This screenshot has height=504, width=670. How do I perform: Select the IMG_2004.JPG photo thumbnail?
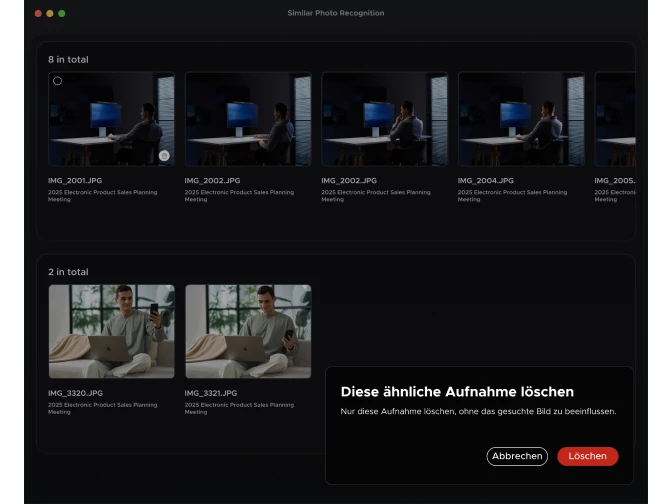[521, 119]
